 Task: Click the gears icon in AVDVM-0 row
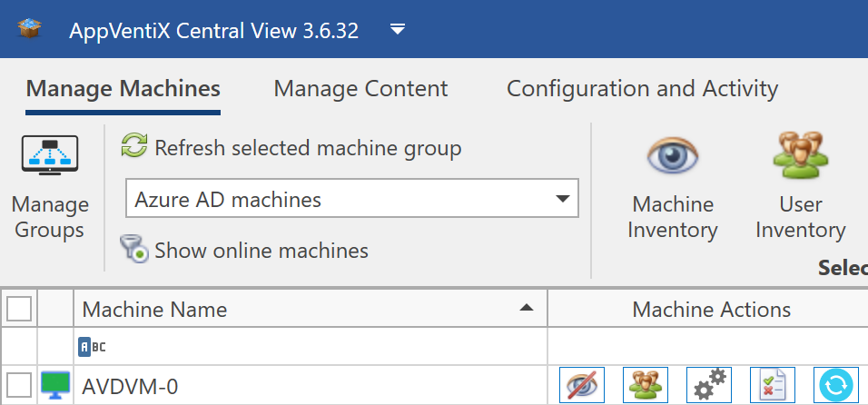[709, 386]
